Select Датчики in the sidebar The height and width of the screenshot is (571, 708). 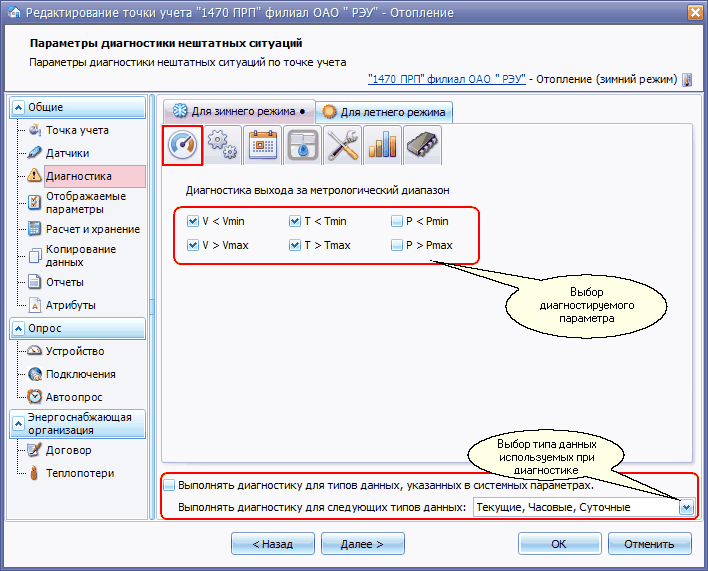click(x=67, y=153)
